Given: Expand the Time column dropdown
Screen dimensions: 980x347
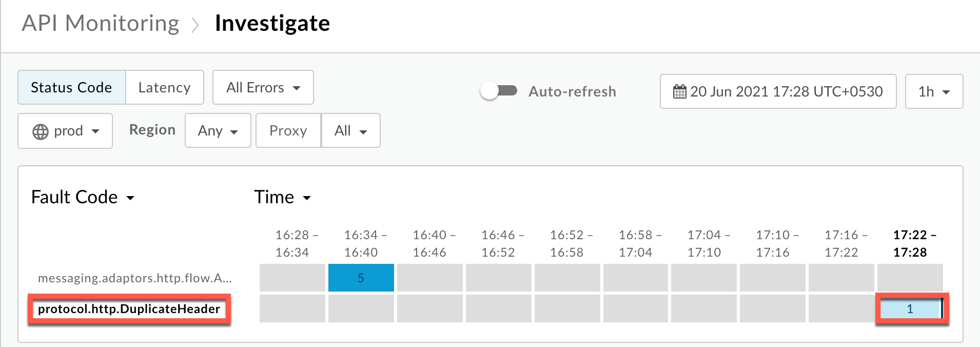Looking at the screenshot, I should click(x=282, y=198).
